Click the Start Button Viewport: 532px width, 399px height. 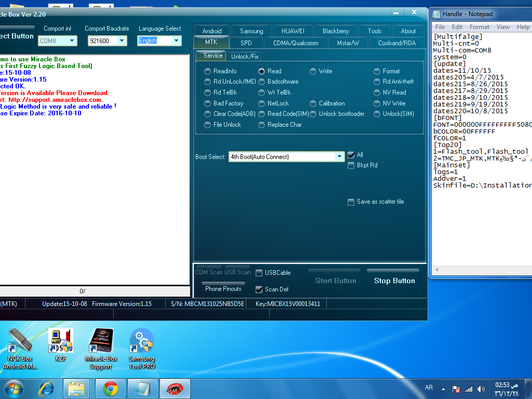click(x=336, y=281)
